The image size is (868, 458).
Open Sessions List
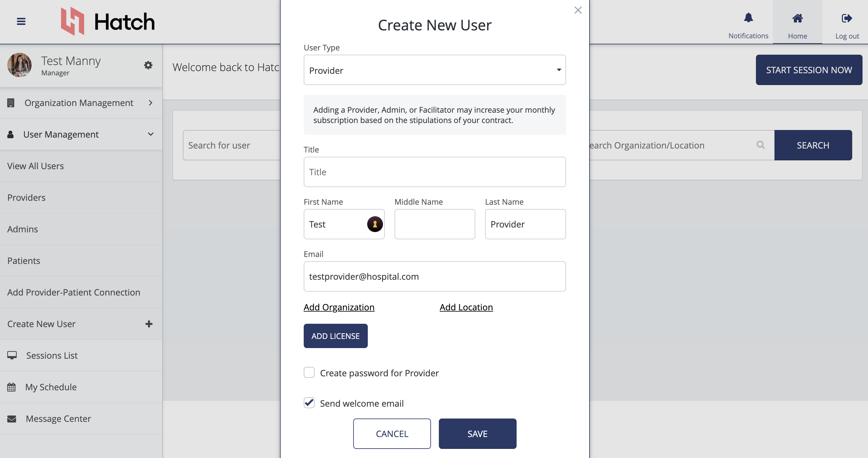click(x=81, y=356)
